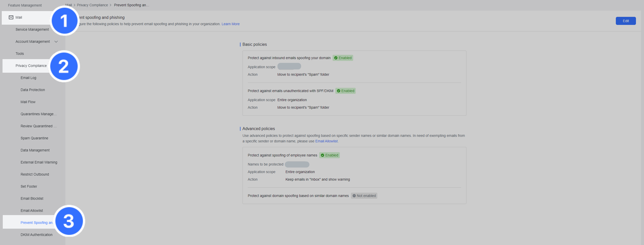This screenshot has height=245, width=644.
Task: Open the Learn More link
Action: tap(230, 24)
